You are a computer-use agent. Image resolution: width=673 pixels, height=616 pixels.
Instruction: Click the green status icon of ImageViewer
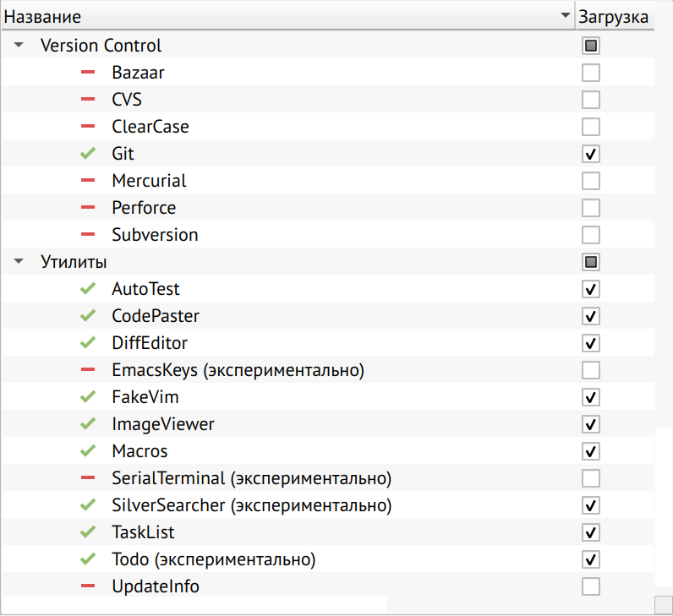tap(88, 424)
